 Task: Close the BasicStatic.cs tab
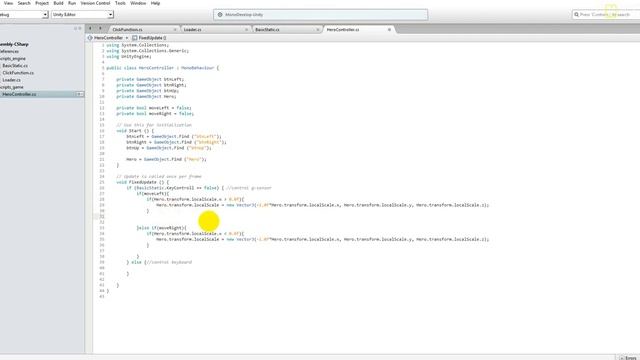318,30
